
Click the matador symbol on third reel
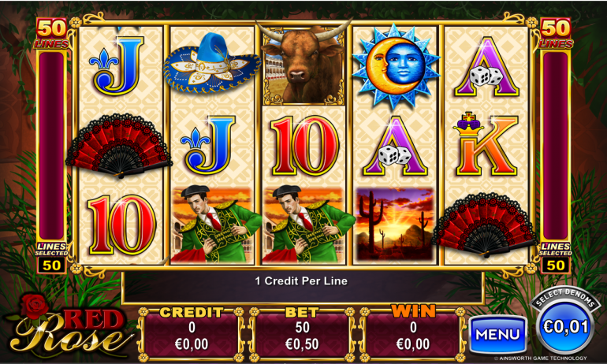click(303, 225)
